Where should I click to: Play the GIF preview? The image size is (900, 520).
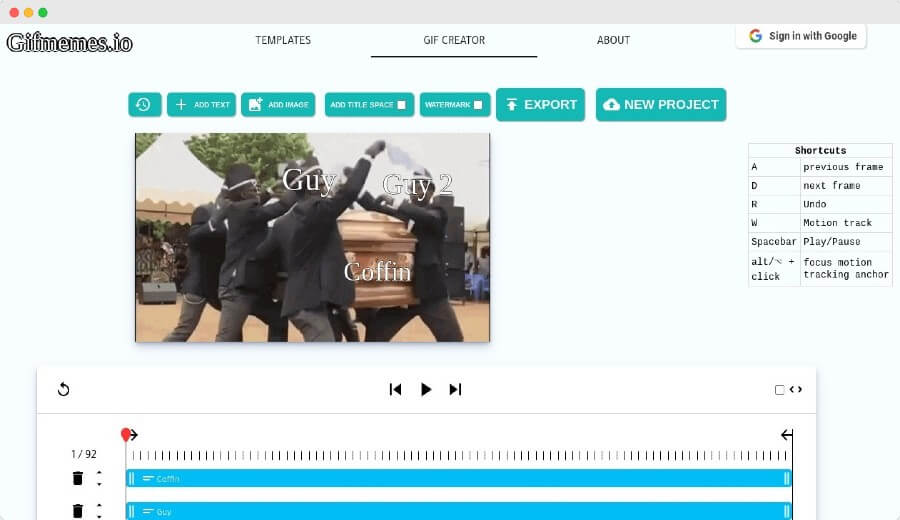pos(425,389)
